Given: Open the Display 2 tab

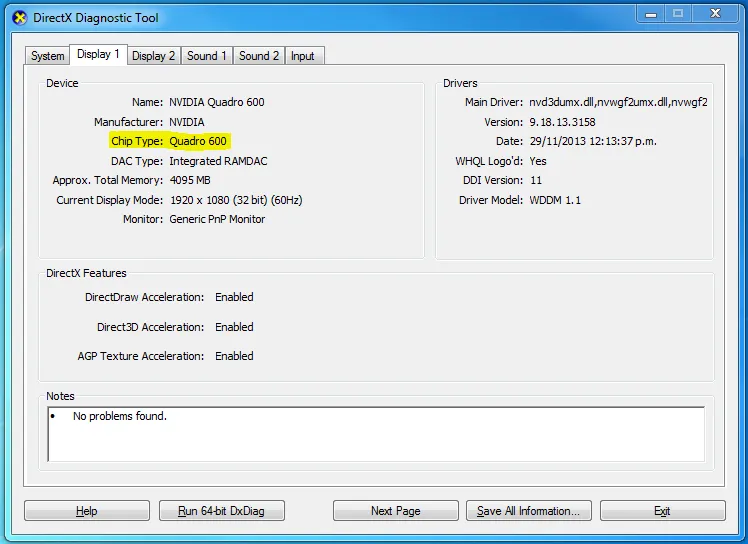Looking at the screenshot, I should click(154, 56).
